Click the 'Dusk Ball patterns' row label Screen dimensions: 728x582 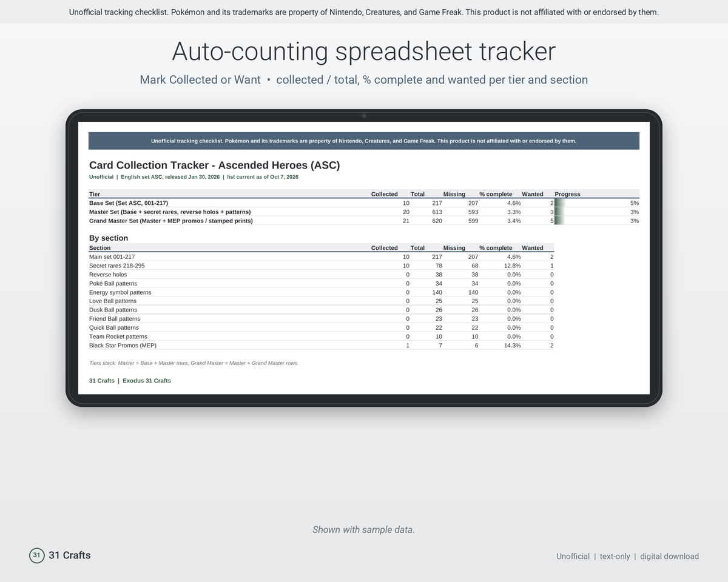point(113,310)
